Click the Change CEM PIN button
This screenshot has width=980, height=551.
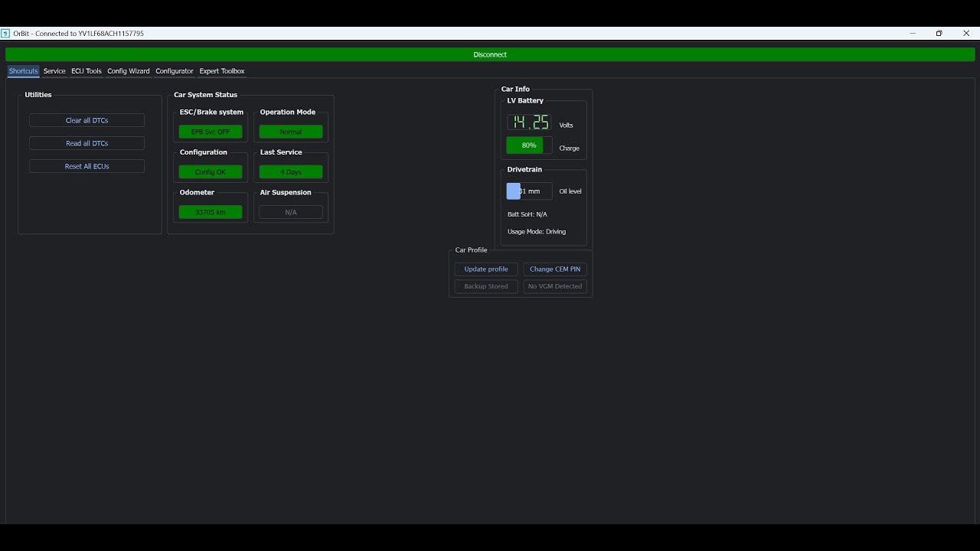(555, 269)
